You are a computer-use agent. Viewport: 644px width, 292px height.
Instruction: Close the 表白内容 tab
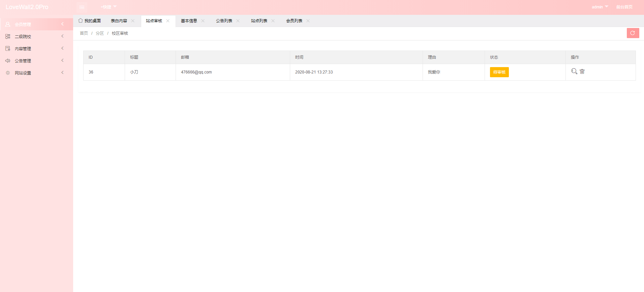pyautogui.click(x=133, y=21)
